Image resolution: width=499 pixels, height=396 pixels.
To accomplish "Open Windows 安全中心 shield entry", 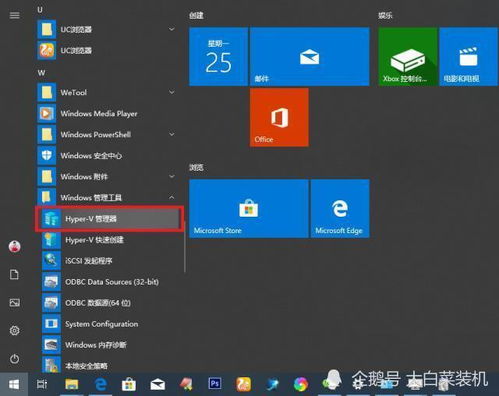I will tap(107, 156).
